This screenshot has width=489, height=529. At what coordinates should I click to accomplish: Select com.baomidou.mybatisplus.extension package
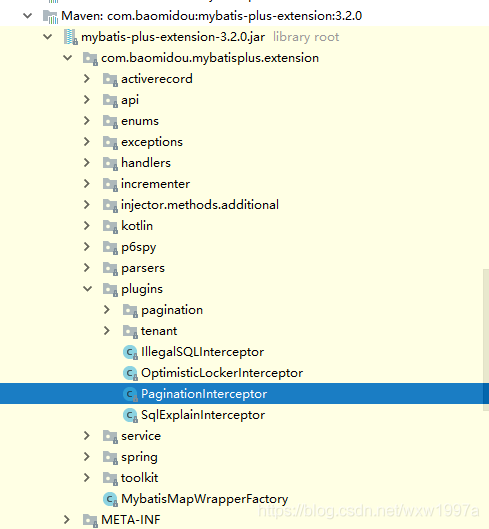210,58
